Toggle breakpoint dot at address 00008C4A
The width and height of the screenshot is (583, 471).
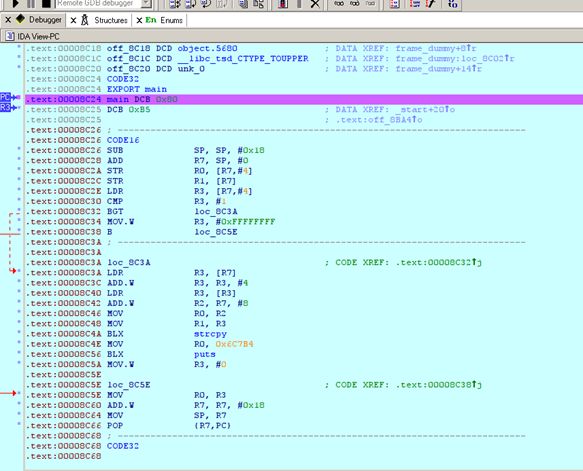[19, 332]
